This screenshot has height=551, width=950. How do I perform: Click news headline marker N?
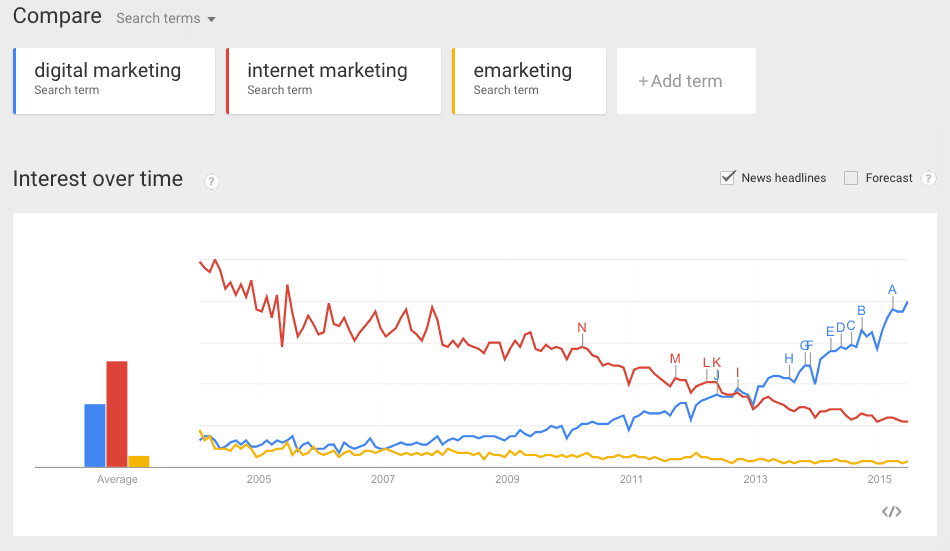[x=582, y=328]
